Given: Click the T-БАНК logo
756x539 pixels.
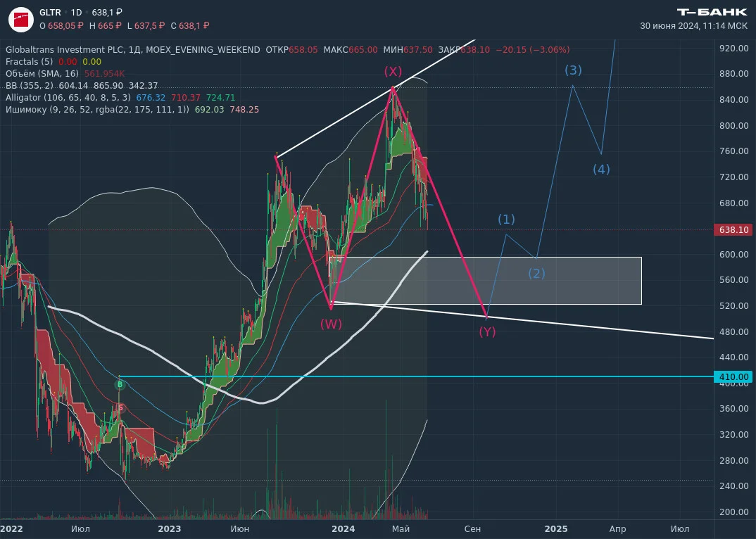Looking at the screenshot, I should click(x=712, y=12).
